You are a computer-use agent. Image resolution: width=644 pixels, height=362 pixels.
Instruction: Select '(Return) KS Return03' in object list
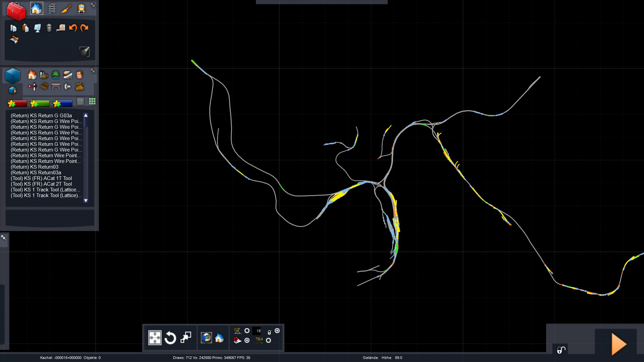[35, 167]
